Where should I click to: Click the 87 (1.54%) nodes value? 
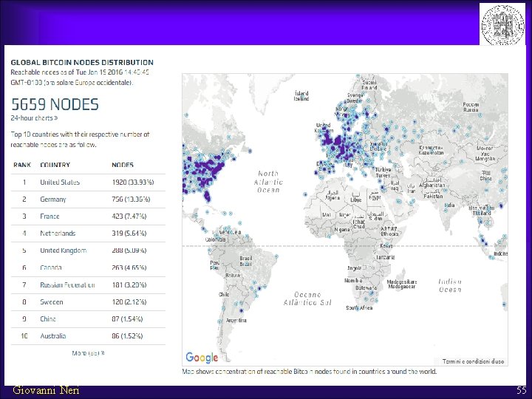click(127, 318)
